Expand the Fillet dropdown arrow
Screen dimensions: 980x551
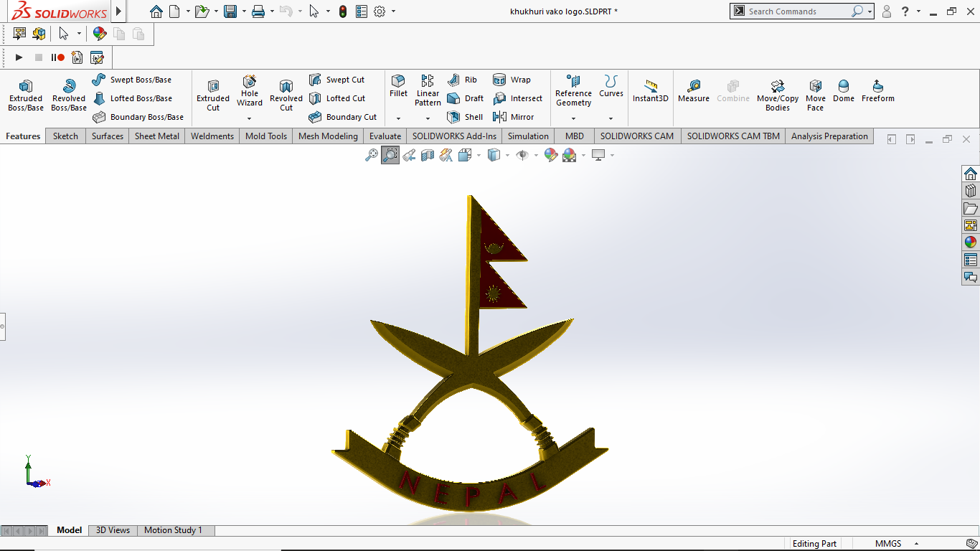[x=398, y=118]
